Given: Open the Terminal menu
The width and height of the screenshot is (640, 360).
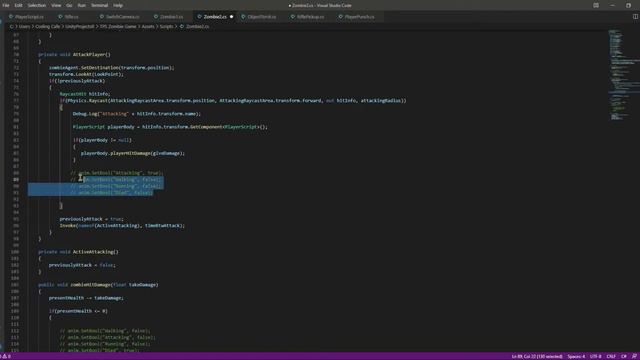Looking at the screenshot, I should (x=99, y=5).
